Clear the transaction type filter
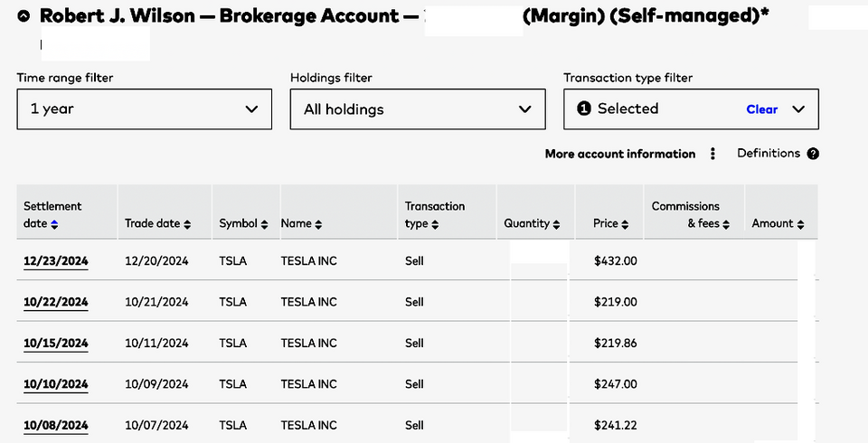This screenshot has width=868, height=443. tap(761, 109)
